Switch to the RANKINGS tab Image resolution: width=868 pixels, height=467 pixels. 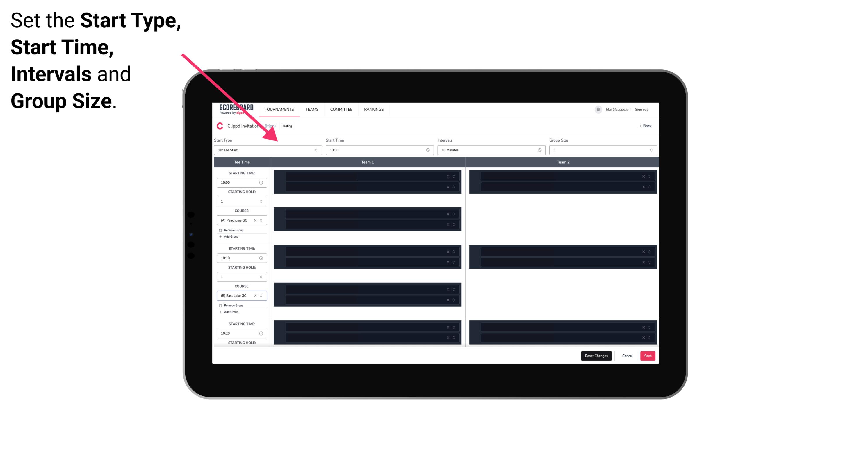pyautogui.click(x=374, y=109)
